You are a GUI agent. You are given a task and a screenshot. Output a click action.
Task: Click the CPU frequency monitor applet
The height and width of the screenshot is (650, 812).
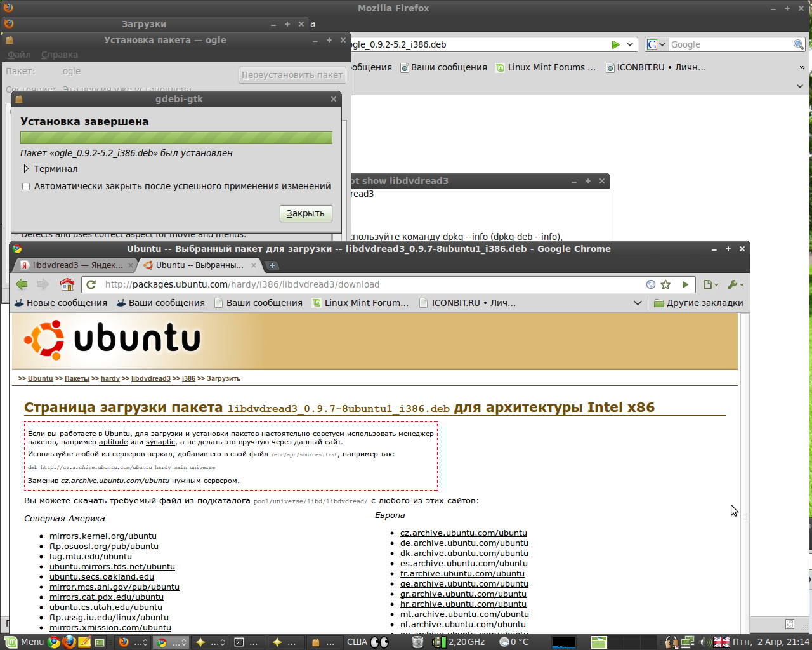tap(458, 642)
